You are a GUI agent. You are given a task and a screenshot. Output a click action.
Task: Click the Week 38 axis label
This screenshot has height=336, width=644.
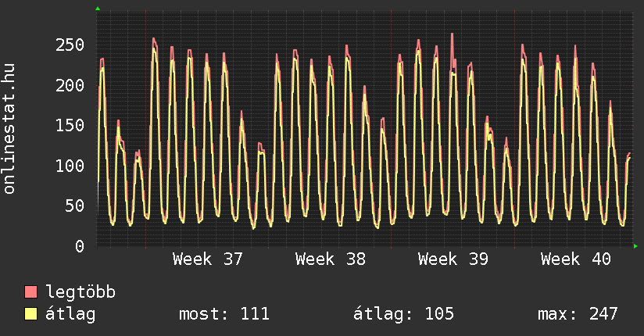click(331, 259)
